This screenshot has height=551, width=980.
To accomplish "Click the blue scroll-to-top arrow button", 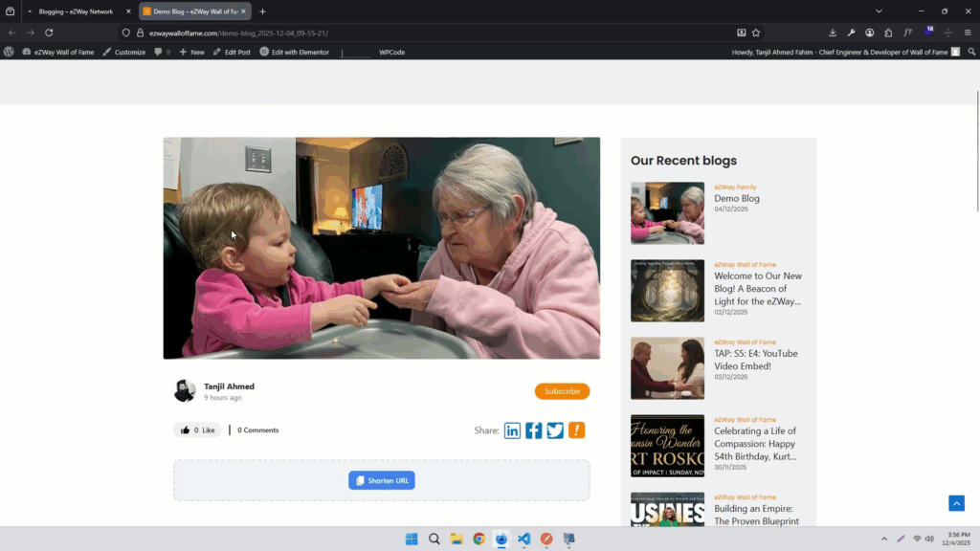I will 956,503.
